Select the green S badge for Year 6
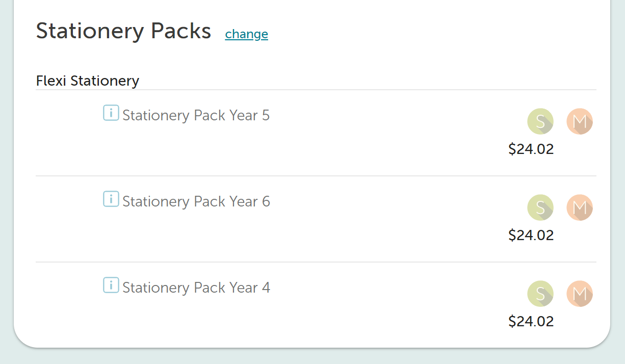 tap(540, 208)
